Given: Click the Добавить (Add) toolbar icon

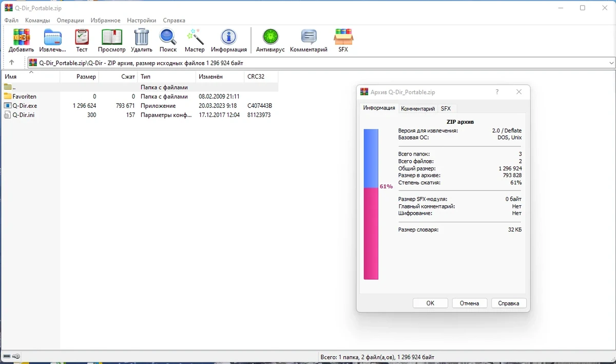Looking at the screenshot, I should tap(21, 41).
